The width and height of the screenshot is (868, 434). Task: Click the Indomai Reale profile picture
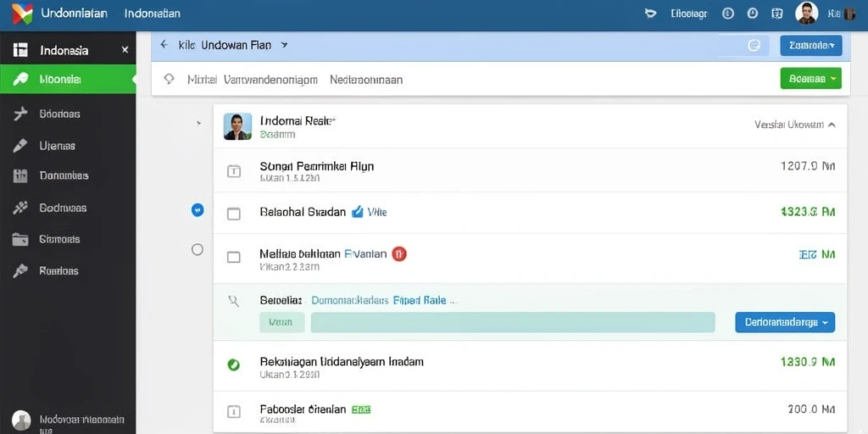click(237, 126)
